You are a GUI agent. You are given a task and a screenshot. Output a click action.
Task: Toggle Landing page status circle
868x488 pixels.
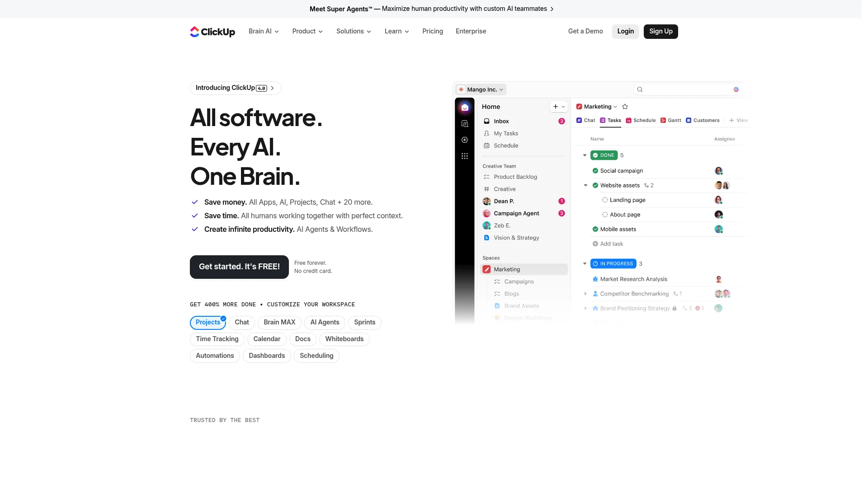605,200
